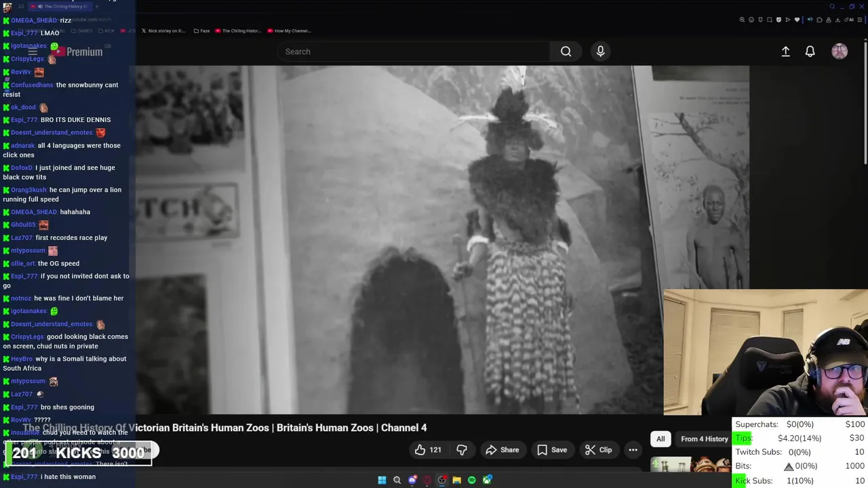This screenshot has width=868, height=488.
Task: Click the browser zoom magnifier toolbar icon
Action: click(742, 20)
